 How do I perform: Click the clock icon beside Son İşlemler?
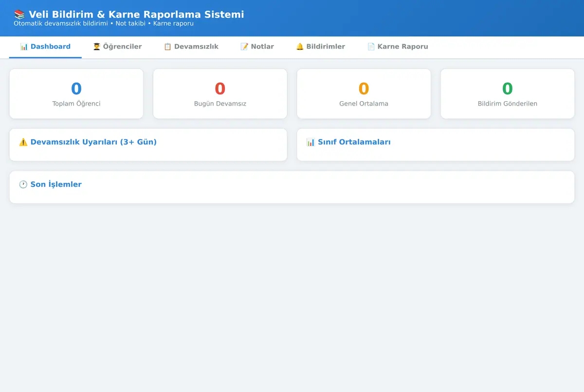[23, 184]
